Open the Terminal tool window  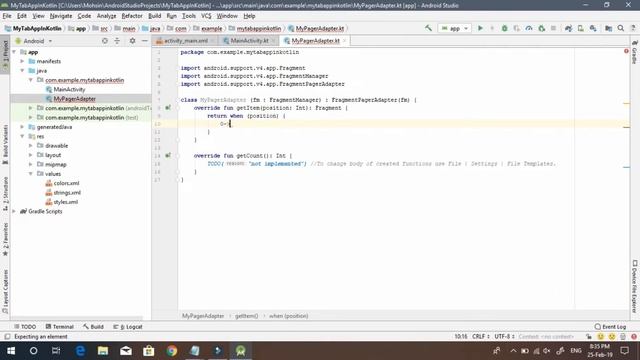coord(60,327)
